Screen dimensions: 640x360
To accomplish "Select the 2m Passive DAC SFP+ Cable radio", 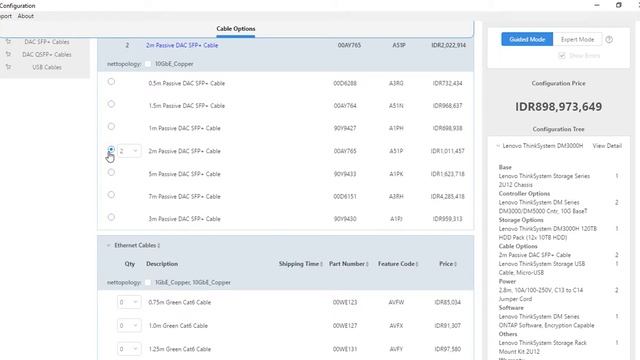I will [x=111, y=150].
